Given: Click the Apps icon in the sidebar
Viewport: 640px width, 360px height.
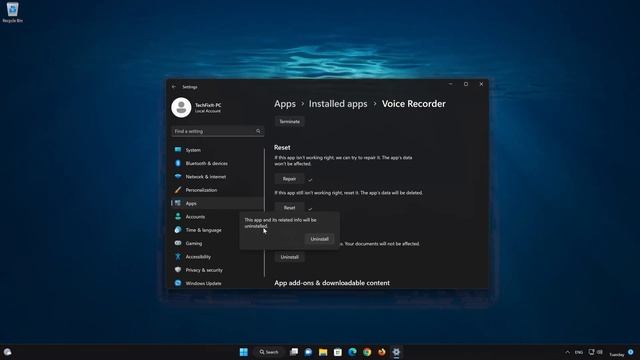Looking at the screenshot, I should tap(178, 203).
